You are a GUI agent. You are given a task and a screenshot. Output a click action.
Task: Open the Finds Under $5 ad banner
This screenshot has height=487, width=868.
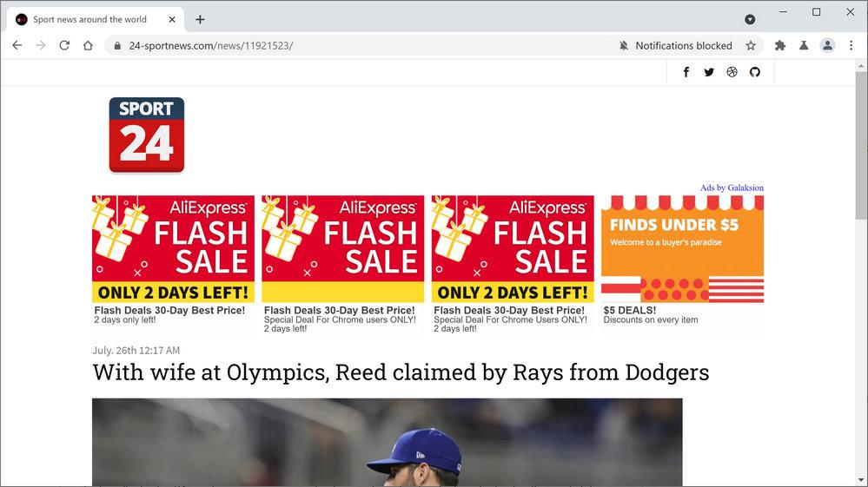[x=683, y=249]
